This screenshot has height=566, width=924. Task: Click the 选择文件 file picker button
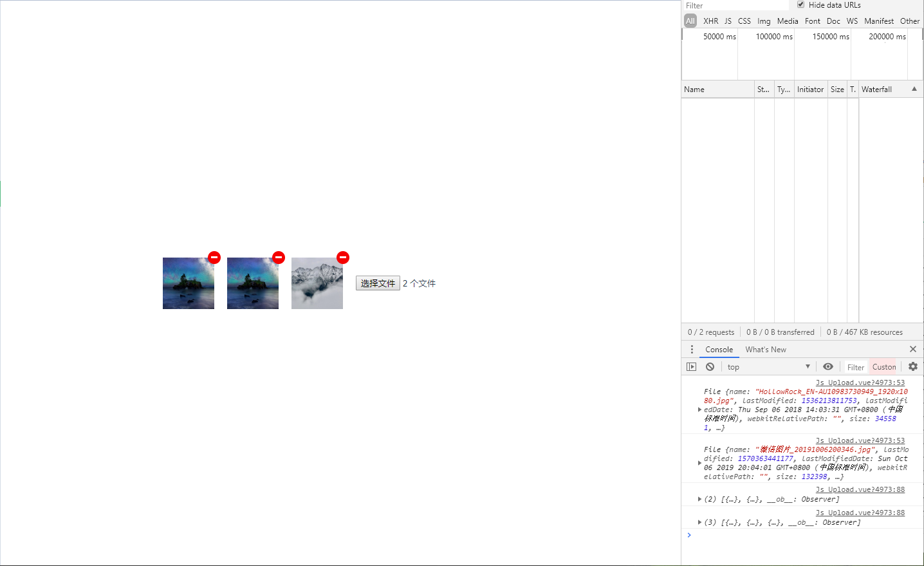tap(378, 283)
